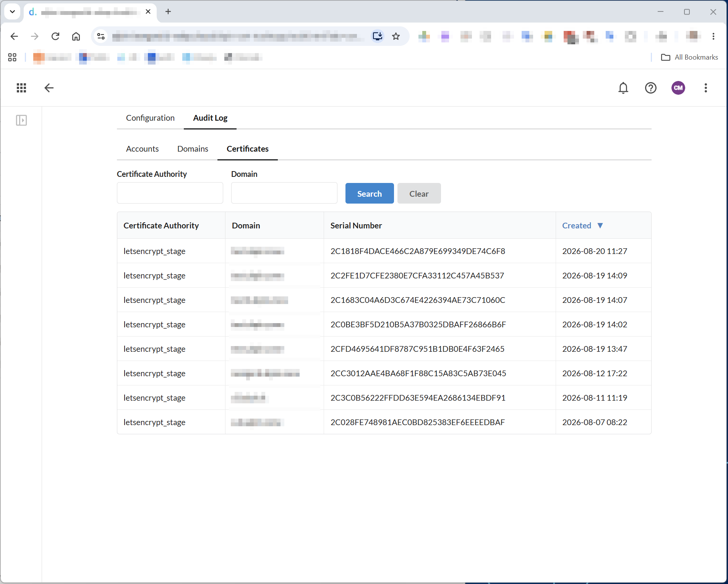Open the apps grid launcher icon
Screen dimensions: 728x584
click(x=21, y=88)
